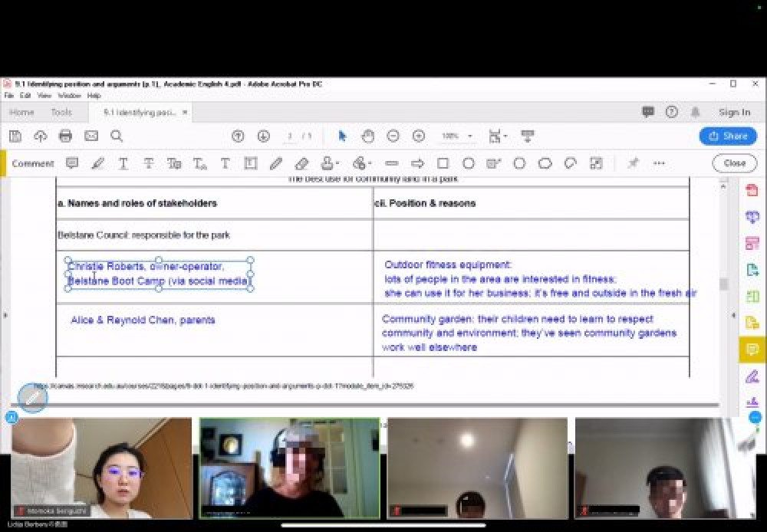Open the View menu

click(x=44, y=96)
